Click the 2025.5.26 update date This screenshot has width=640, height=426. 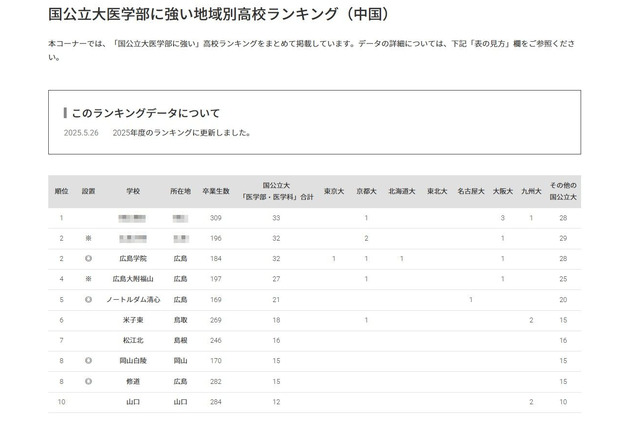(80, 133)
